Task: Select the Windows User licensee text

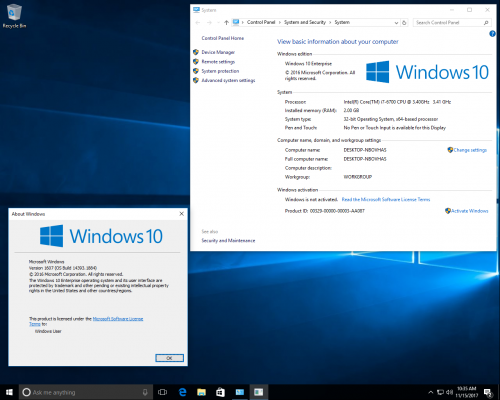Action: click(48, 331)
